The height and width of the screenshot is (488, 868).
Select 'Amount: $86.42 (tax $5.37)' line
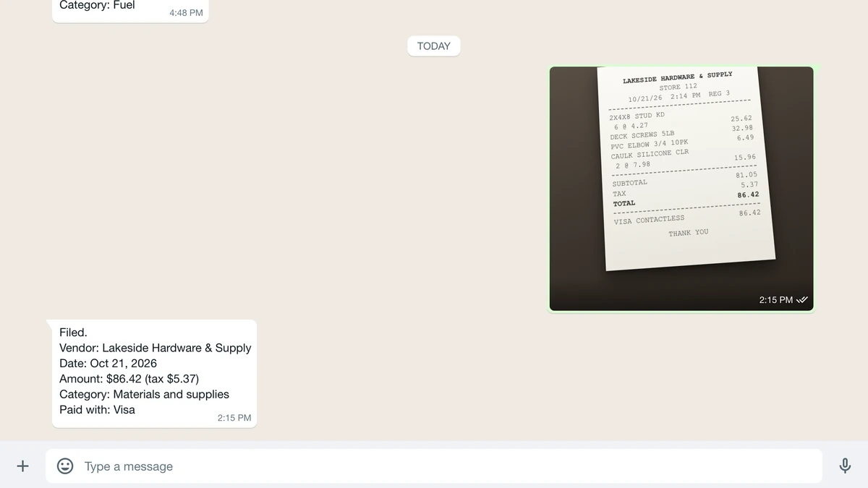tap(129, 379)
